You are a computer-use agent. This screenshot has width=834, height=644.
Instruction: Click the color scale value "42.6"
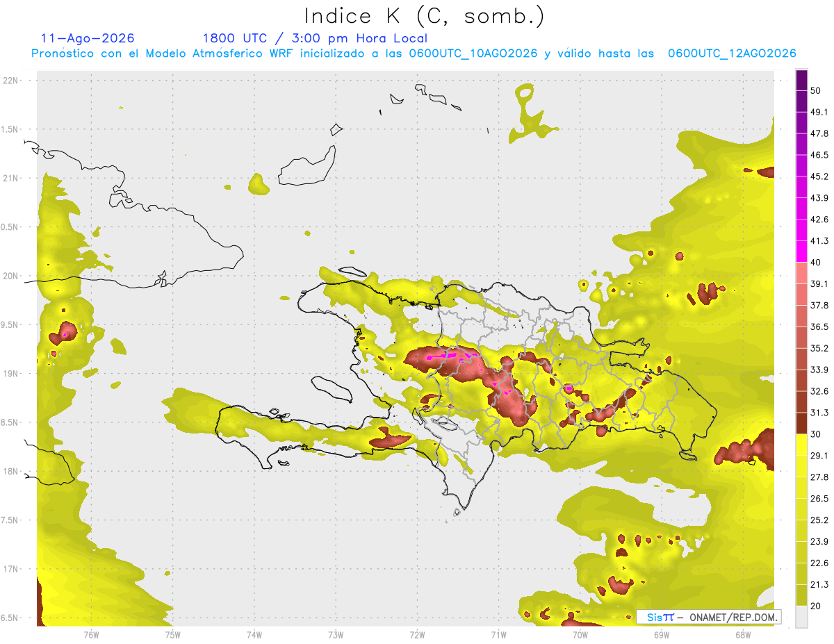(819, 220)
